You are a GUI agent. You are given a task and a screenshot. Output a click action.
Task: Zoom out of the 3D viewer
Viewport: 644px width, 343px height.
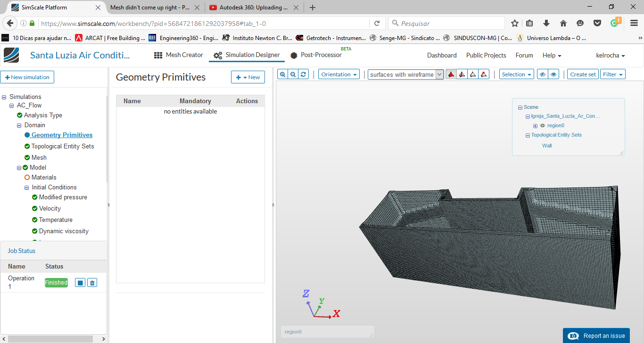(x=293, y=74)
